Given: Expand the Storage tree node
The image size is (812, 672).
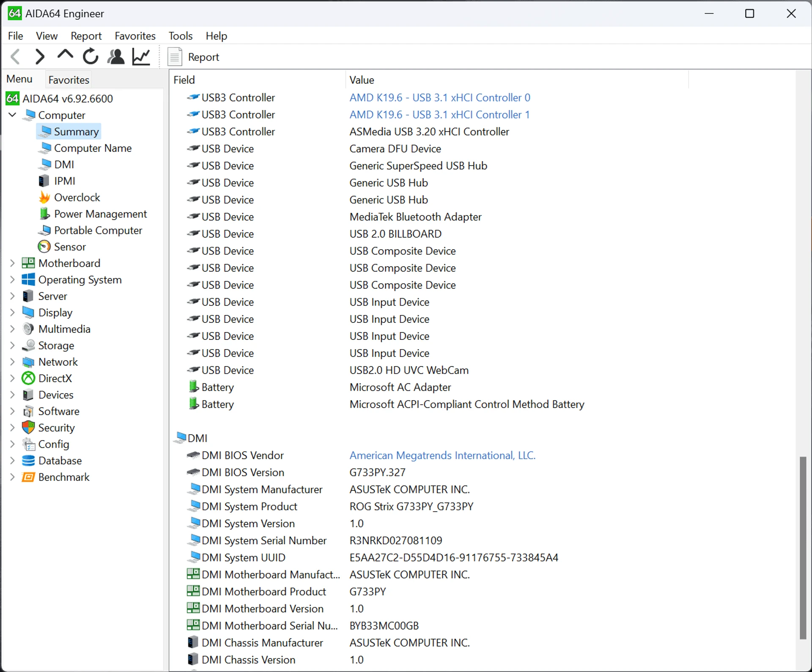Looking at the screenshot, I should 12,345.
